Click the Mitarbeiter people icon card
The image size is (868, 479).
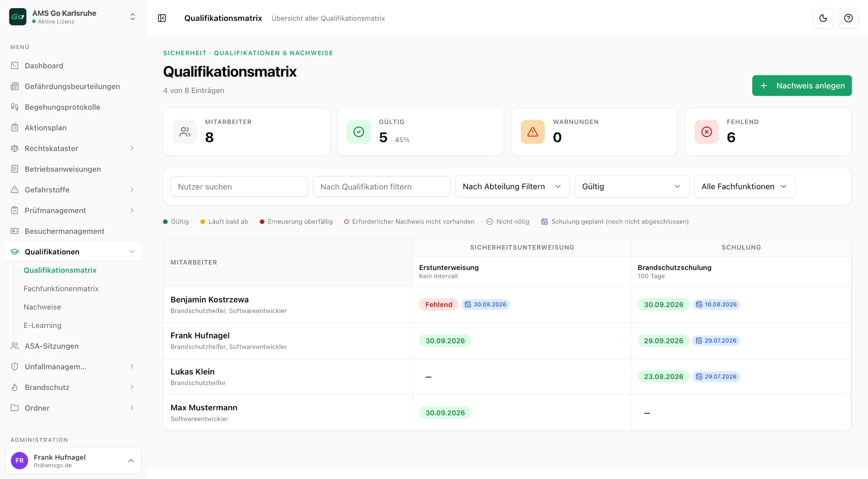click(184, 132)
